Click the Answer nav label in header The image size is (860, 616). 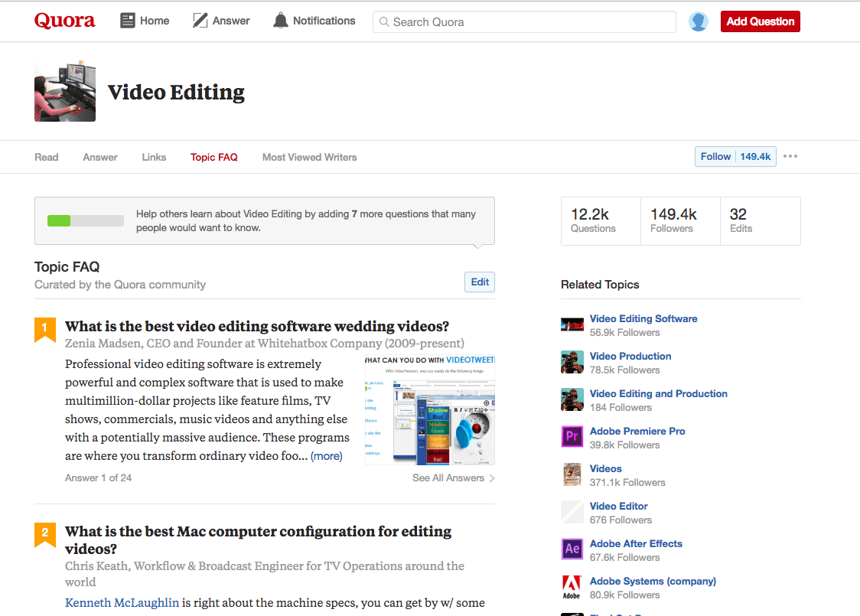point(231,21)
